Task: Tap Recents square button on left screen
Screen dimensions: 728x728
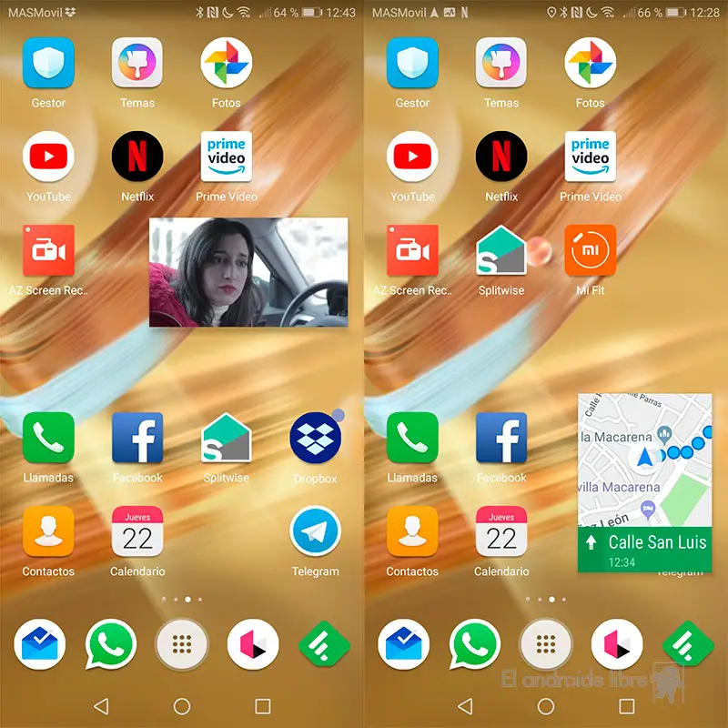Action: (x=263, y=706)
